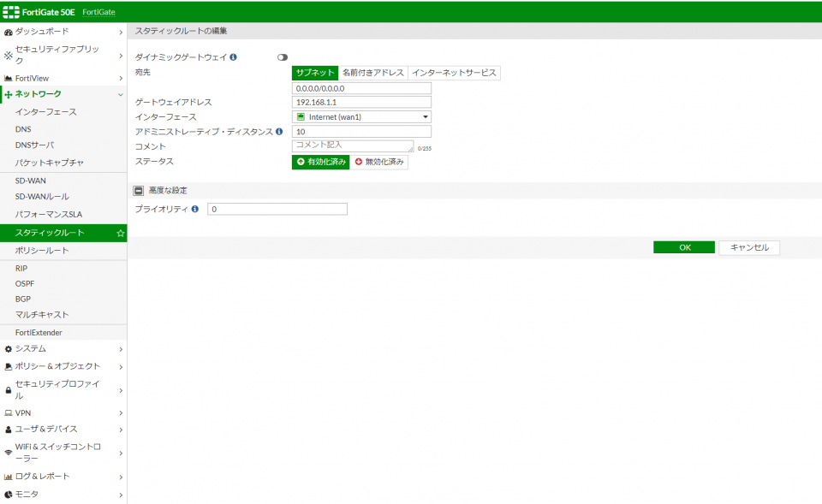Click the Policy & Objects icon

pyautogui.click(x=8, y=367)
